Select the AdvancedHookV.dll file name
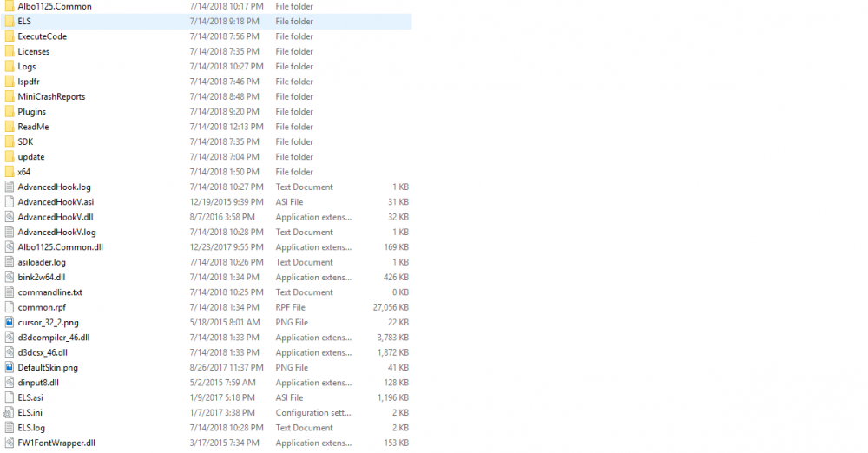The image size is (868, 453). pyautogui.click(x=56, y=217)
